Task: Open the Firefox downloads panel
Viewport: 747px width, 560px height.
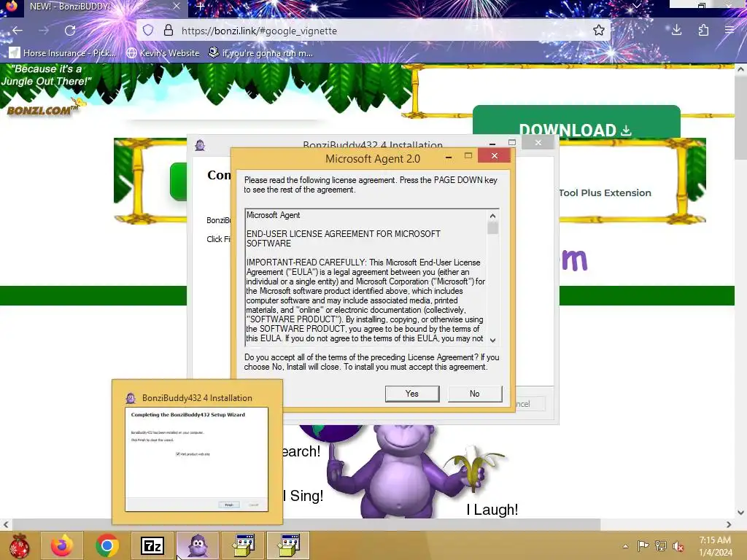Action: tap(676, 31)
